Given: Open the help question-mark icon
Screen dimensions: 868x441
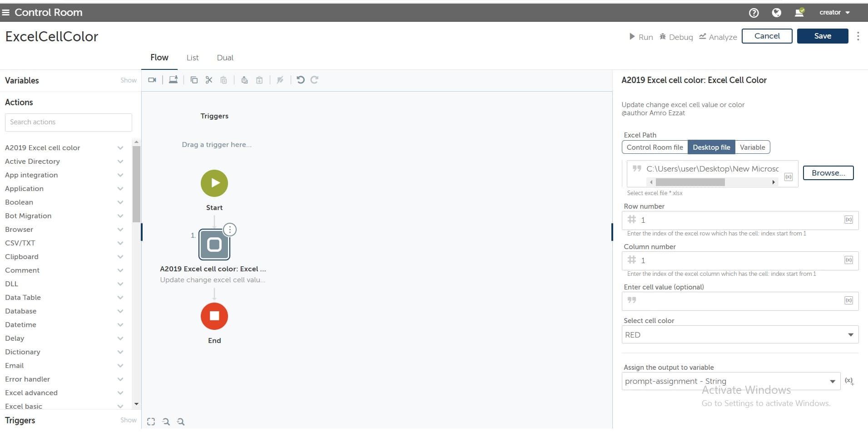Looking at the screenshot, I should (x=754, y=13).
